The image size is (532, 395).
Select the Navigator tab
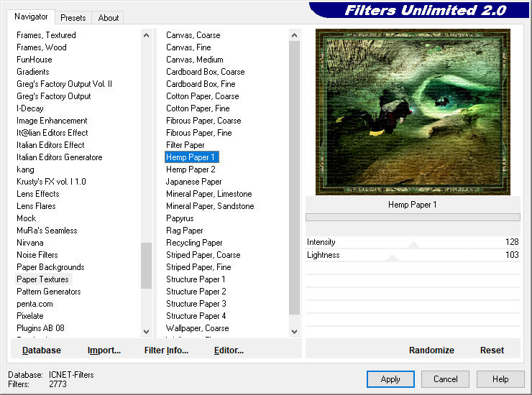pyautogui.click(x=31, y=17)
